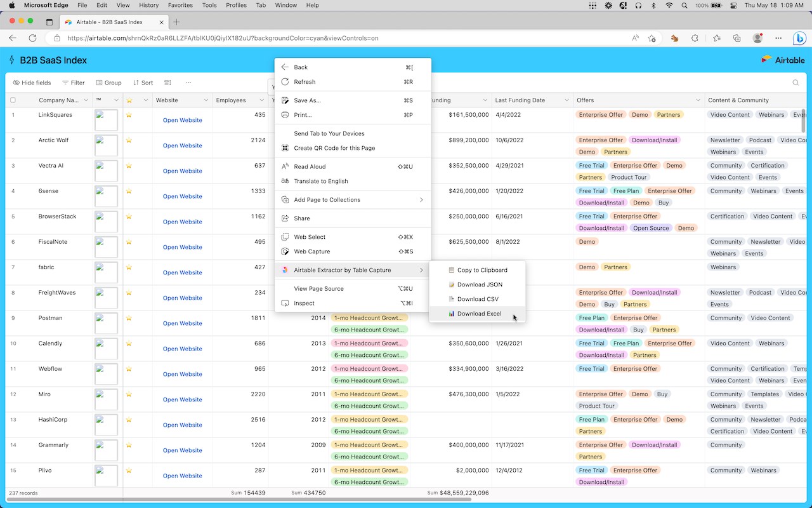Choose Web Capture from context menu
Image resolution: width=812 pixels, height=508 pixels.
point(353,251)
